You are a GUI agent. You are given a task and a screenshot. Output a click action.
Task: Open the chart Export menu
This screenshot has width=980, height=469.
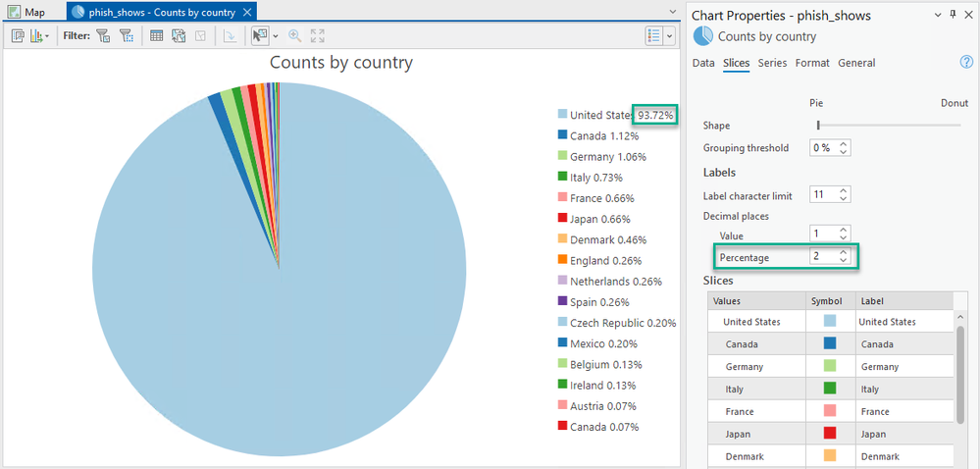39,36
